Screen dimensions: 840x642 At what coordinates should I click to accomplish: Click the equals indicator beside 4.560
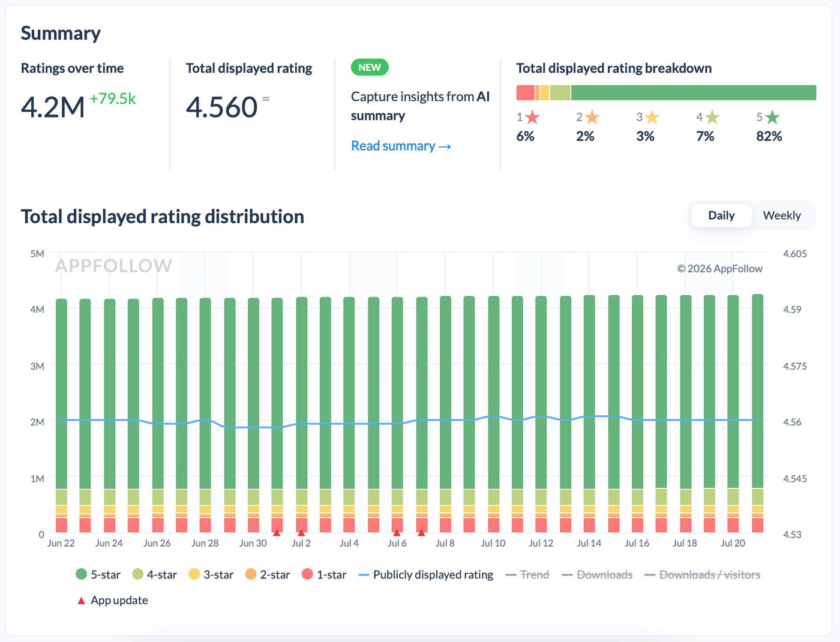point(266,98)
